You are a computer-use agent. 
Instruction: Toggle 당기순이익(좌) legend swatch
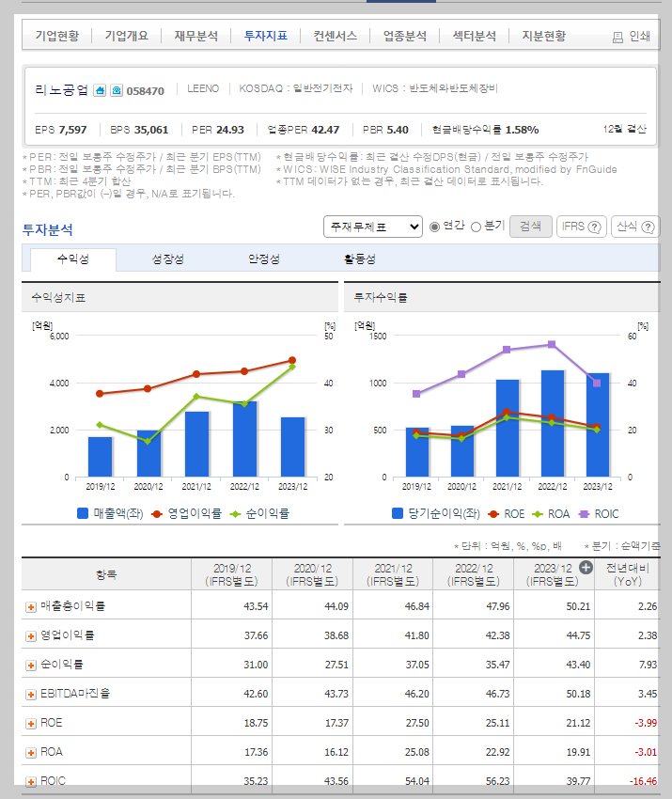(x=398, y=513)
